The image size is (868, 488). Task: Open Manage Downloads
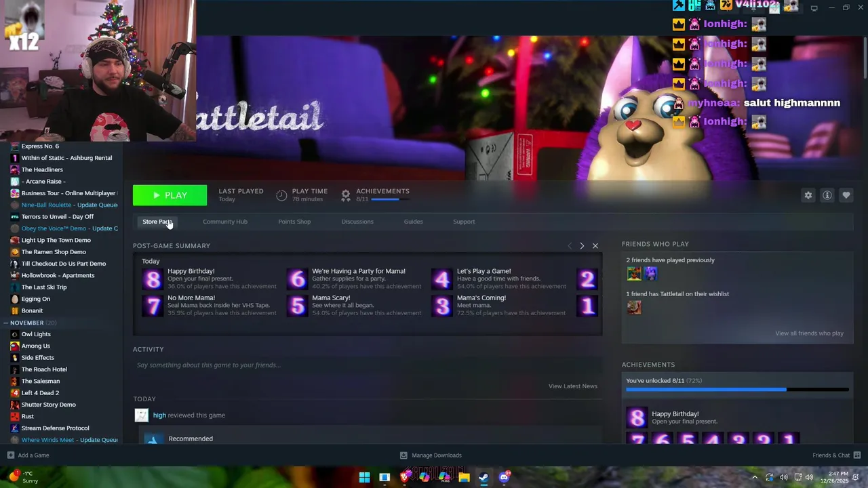tap(431, 455)
